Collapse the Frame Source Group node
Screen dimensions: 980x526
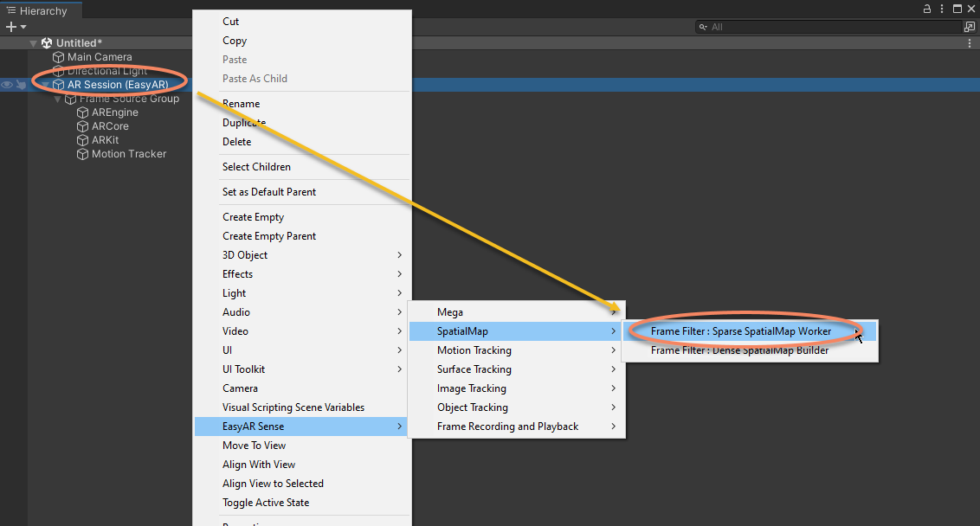58,99
